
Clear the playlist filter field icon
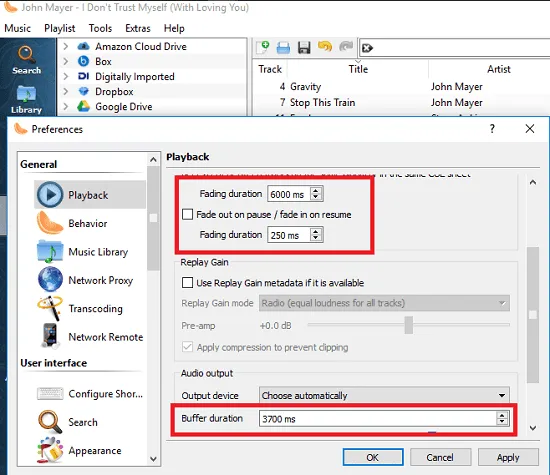tap(367, 48)
